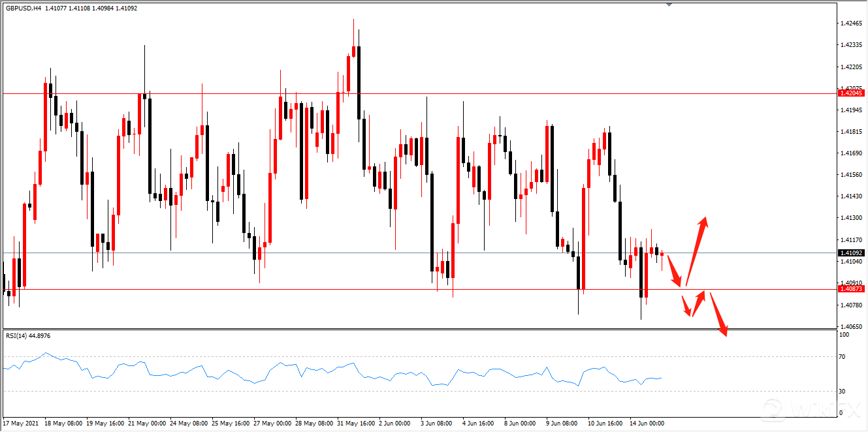Click the RSI 100 level label

(844, 335)
